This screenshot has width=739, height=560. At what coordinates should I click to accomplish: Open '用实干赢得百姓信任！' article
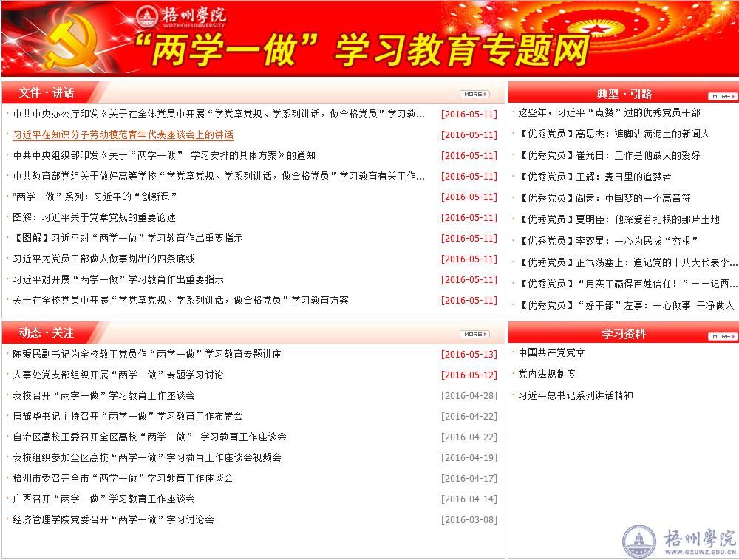[627, 284]
